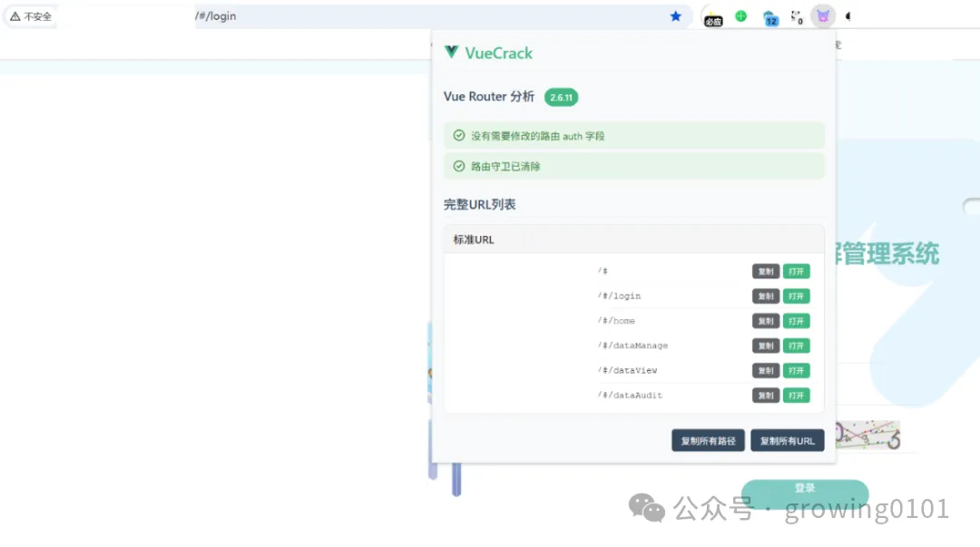The image size is (980, 547).
Task: Click checkmark icon beside 路由守卫已清除
Action: click(458, 166)
